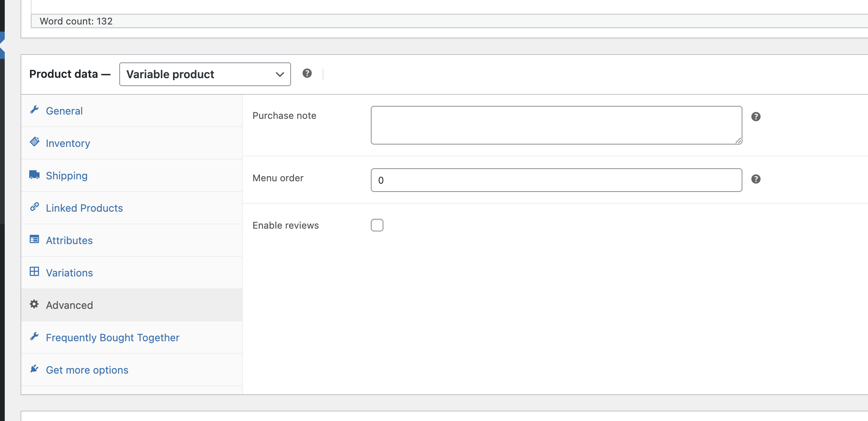Open the Frequently Bought Together tab
This screenshot has width=868, height=421.
pos(113,338)
